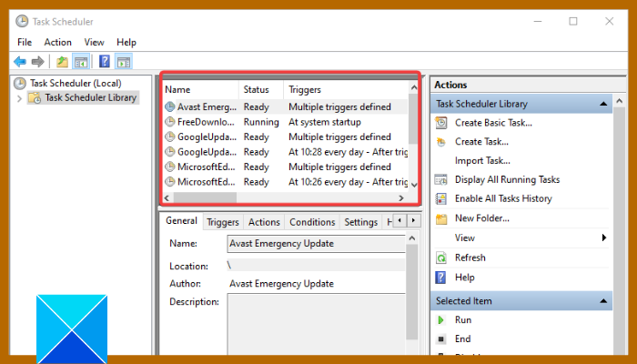Click the Display All Running Tasks icon
The width and height of the screenshot is (637, 364).
[440, 179]
